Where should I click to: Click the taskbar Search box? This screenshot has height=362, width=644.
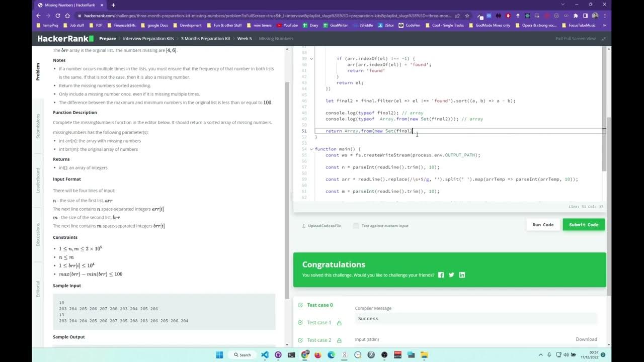243,354
